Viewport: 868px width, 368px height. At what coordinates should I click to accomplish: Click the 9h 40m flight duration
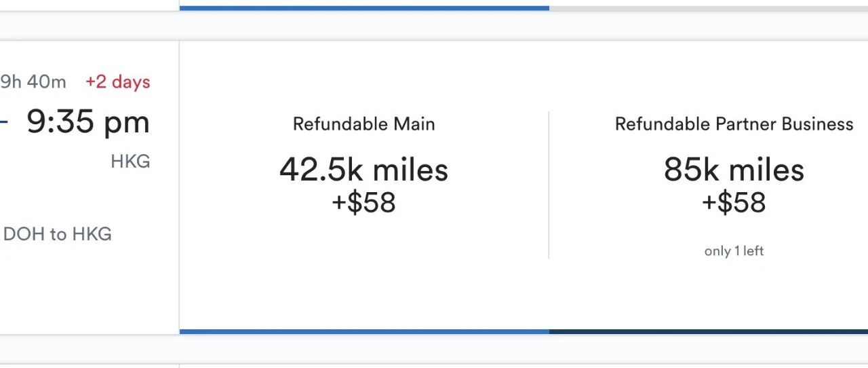coord(33,82)
